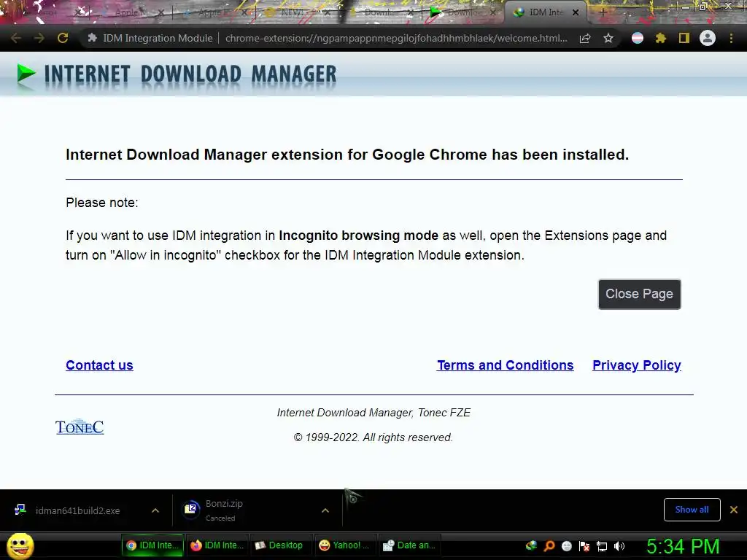Close the downloads bar
Screen dimensions: 747x560
point(734,510)
